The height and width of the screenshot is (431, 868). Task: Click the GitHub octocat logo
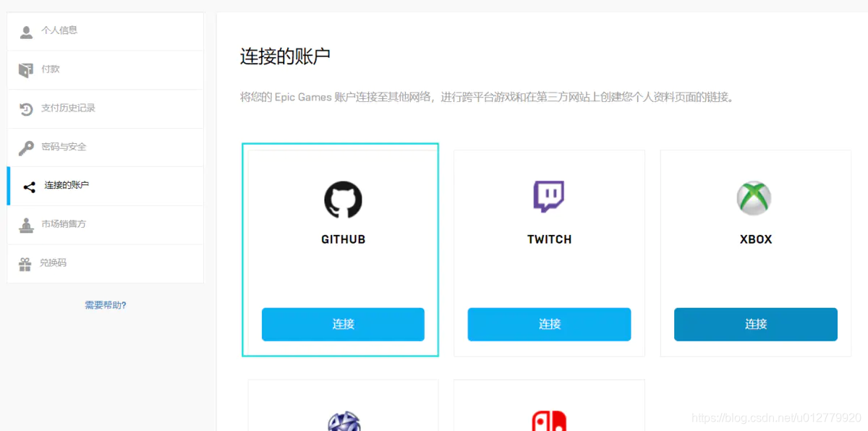click(x=343, y=200)
